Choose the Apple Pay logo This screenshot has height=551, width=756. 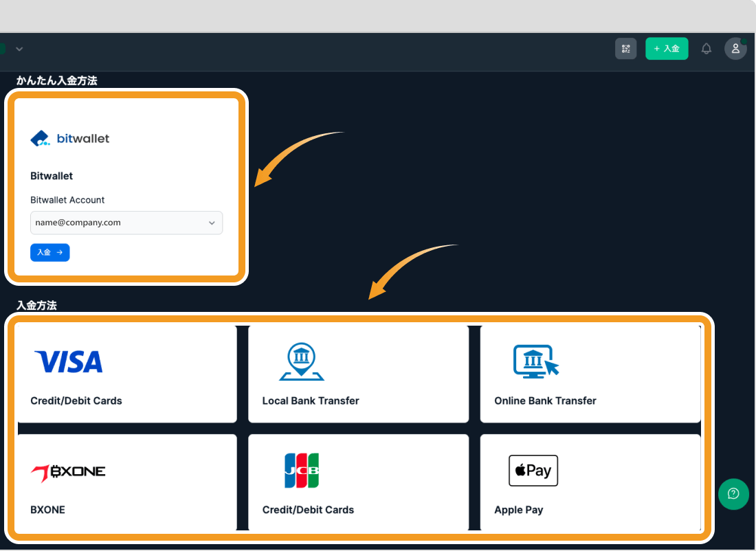tap(533, 471)
